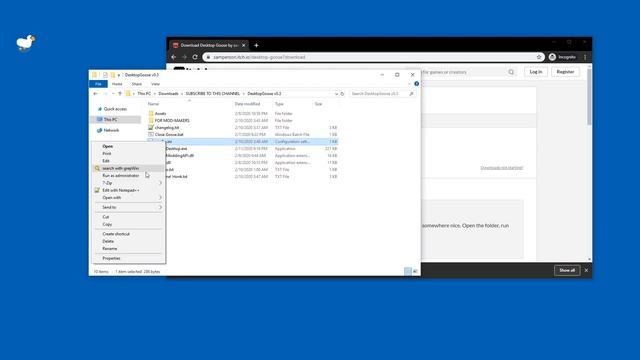
Task: Expand the Open with submenu
Action: click(160, 198)
